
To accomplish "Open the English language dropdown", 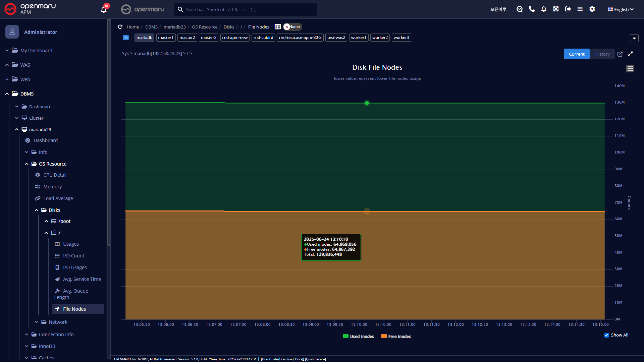I will click(x=621, y=9).
